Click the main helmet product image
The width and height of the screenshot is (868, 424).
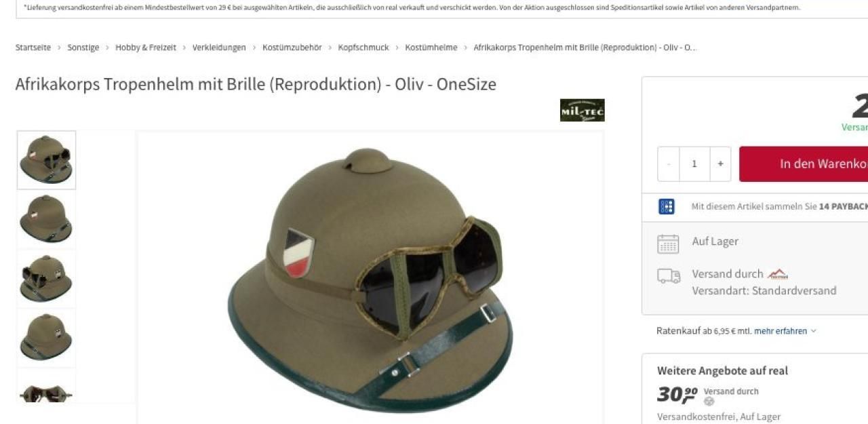pos(370,277)
